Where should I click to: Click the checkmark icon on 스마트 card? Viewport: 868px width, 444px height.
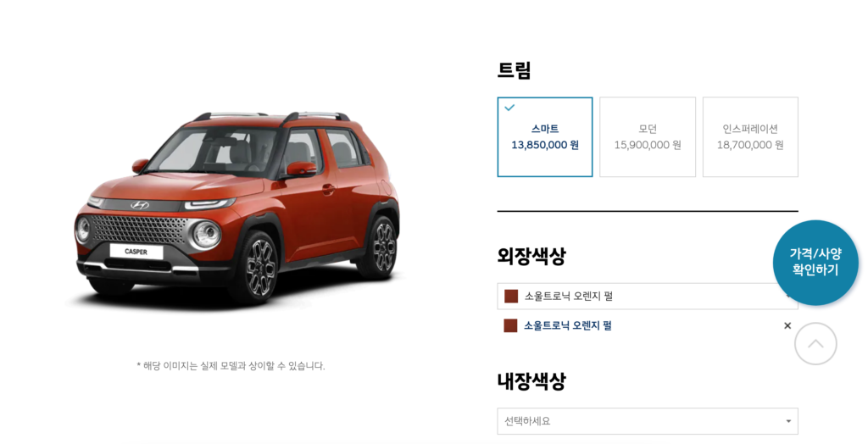click(x=509, y=108)
